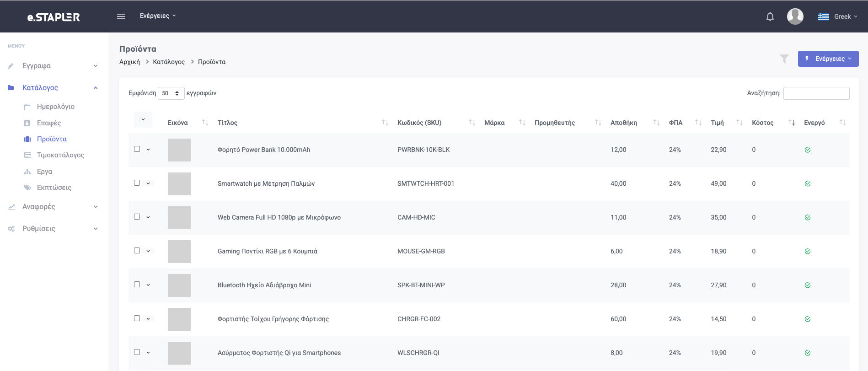Click the chart icon beside Αναφορές
Image resolution: width=868 pixels, height=371 pixels.
[11, 207]
